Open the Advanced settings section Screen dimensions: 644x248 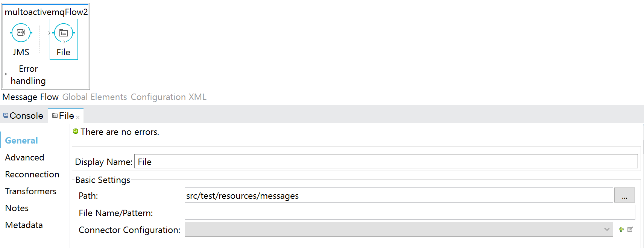click(24, 157)
